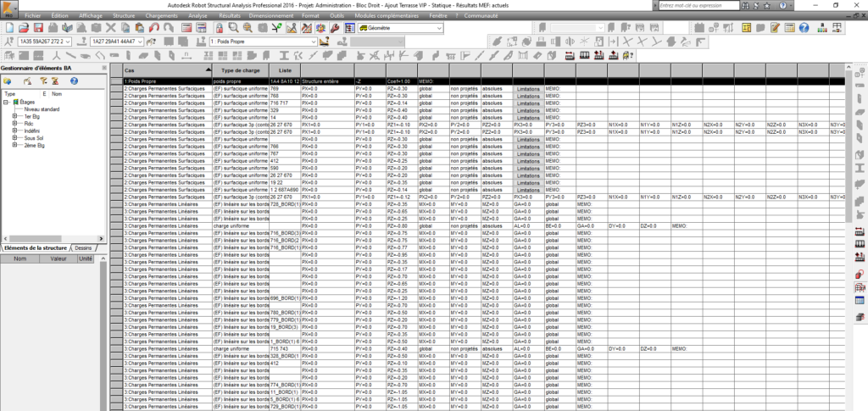Open the Analyse menu

[x=198, y=16]
